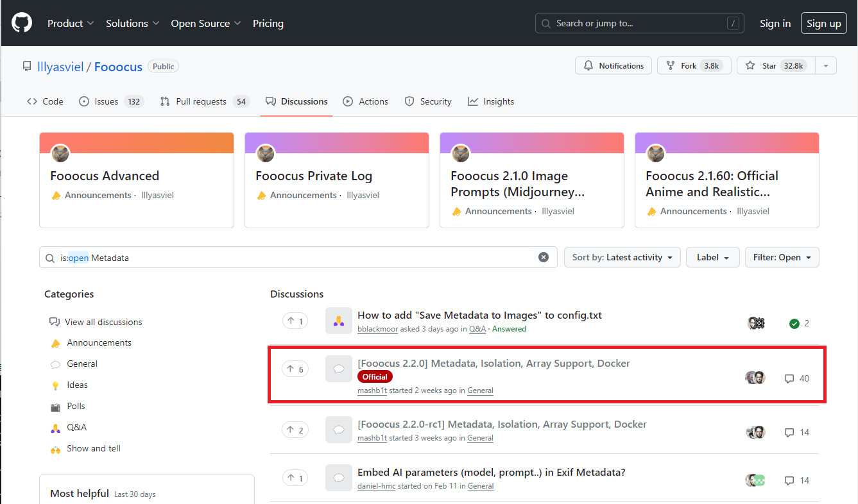Click participant avatars on Embed AI parameters discussion
Screen dimensions: 858x504
coord(755,480)
